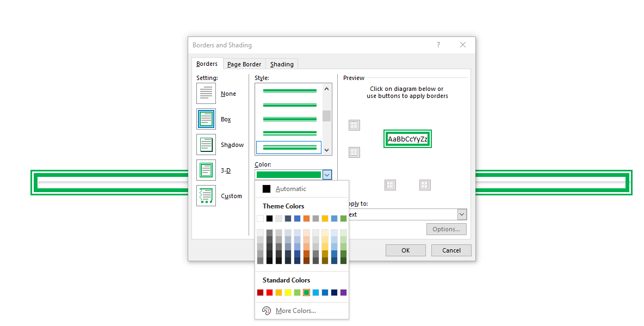Pick white from the Theme Colors top row

260,218
